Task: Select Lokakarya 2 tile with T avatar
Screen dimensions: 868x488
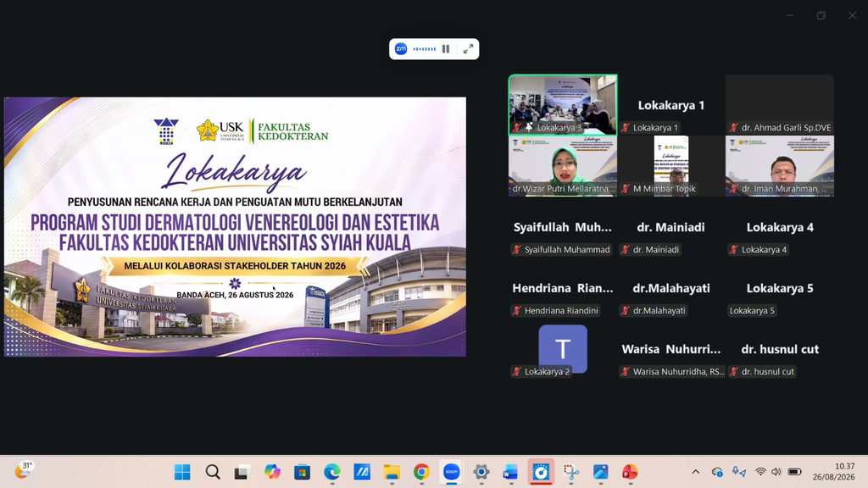Action: click(x=563, y=349)
